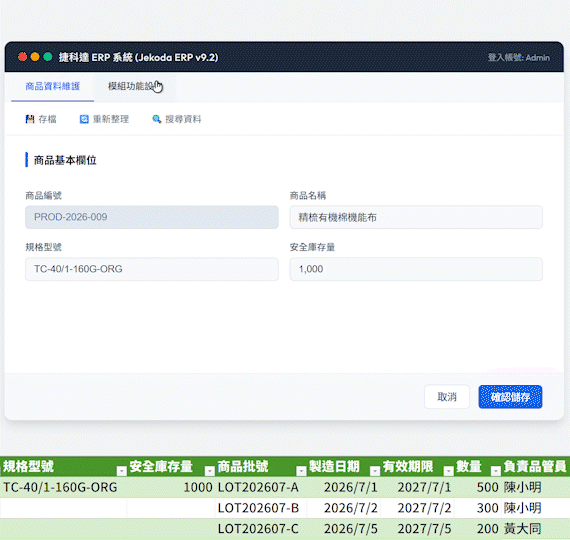570x540 pixels.
Task: Click the save (存檔) floppy disk icon
Action: pos(30,119)
